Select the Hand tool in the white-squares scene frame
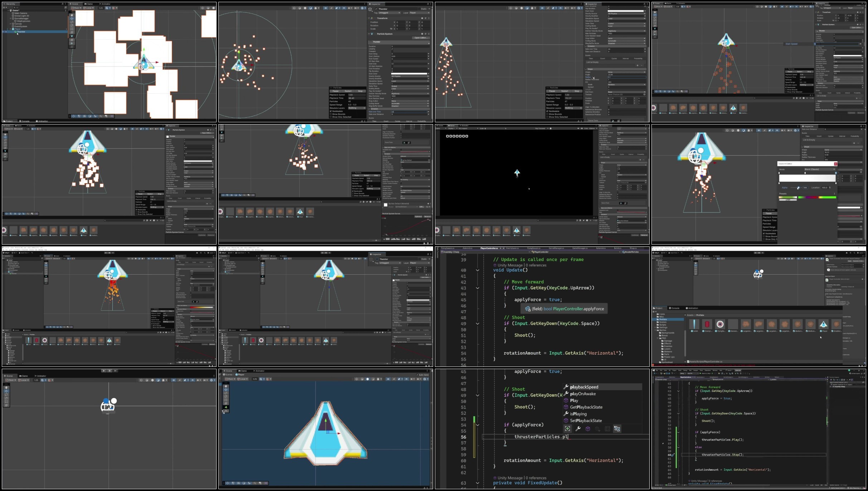 tap(72, 15)
